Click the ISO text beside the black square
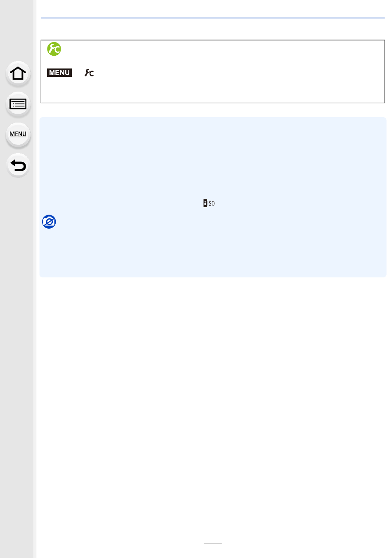This screenshot has width=392, height=558. [x=211, y=203]
